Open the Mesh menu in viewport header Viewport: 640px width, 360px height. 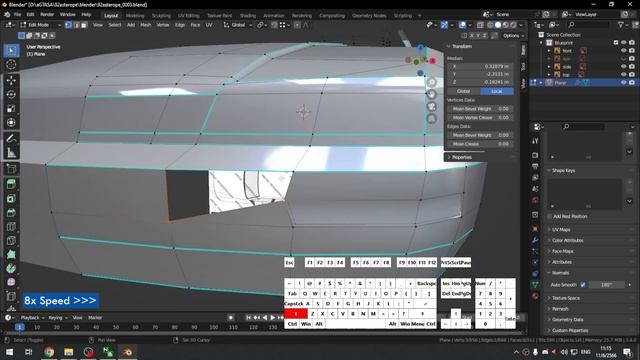click(x=146, y=25)
